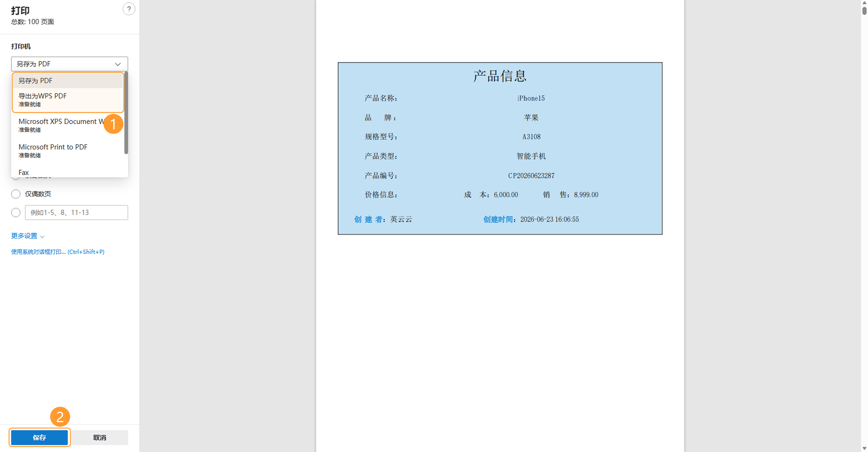Screen dimensions: 868x452
Task: Open the printer dropdown showing 另存为 PDF
Action: coord(69,64)
